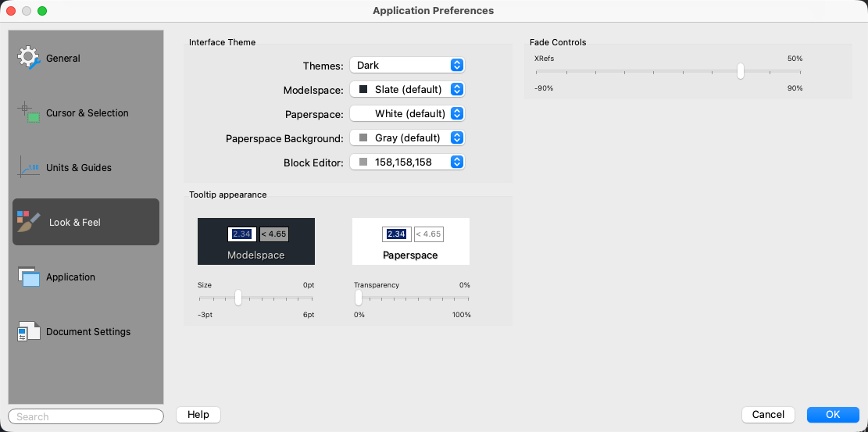Focus the preferences Search field

pyautogui.click(x=86, y=416)
